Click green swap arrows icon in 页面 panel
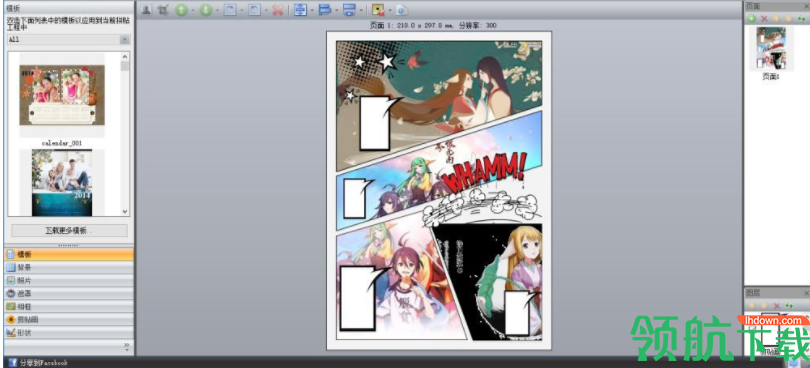The height and width of the screenshot is (368, 810). point(801,19)
